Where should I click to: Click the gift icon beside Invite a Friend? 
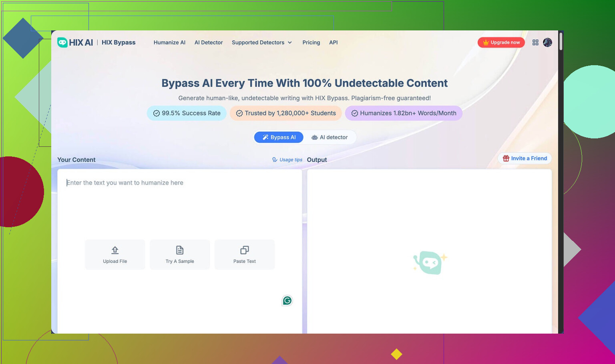pos(506,158)
